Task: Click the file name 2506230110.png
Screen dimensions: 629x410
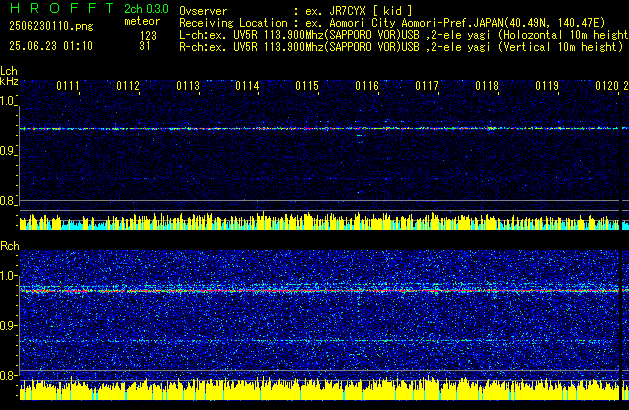Action: click(51, 26)
